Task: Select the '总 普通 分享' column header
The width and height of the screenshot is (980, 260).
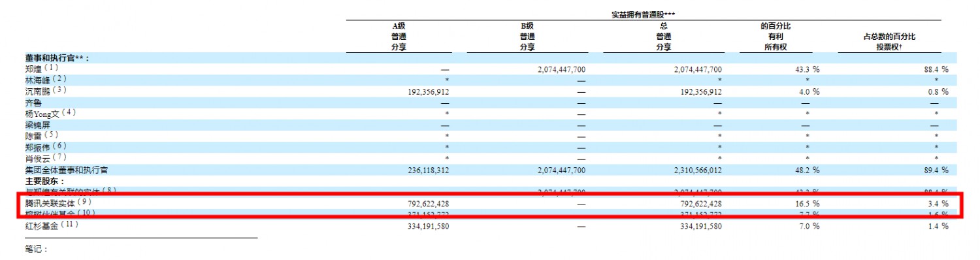Action: (664, 36)
